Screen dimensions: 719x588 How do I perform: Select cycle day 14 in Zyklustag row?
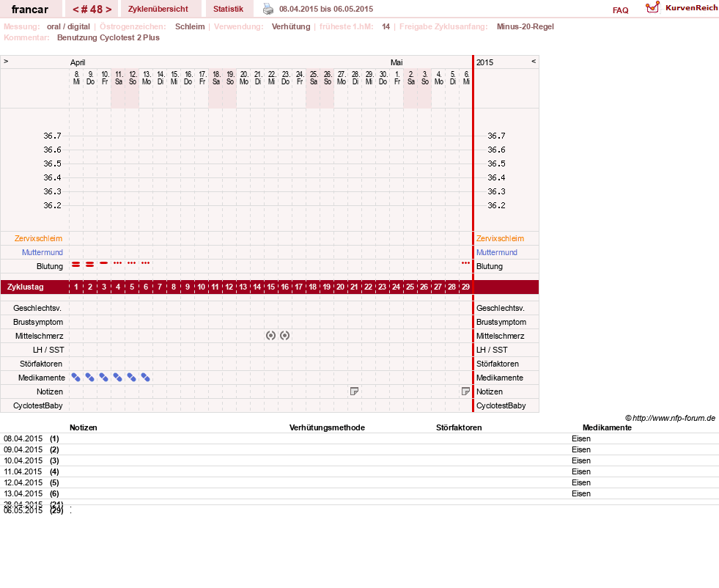pos(257,287)
